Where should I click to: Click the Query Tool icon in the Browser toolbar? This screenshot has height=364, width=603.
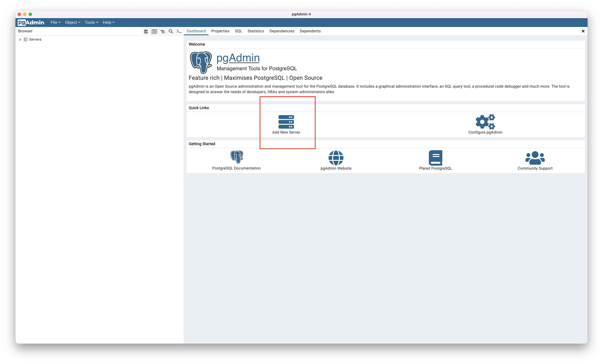(146, 31)
